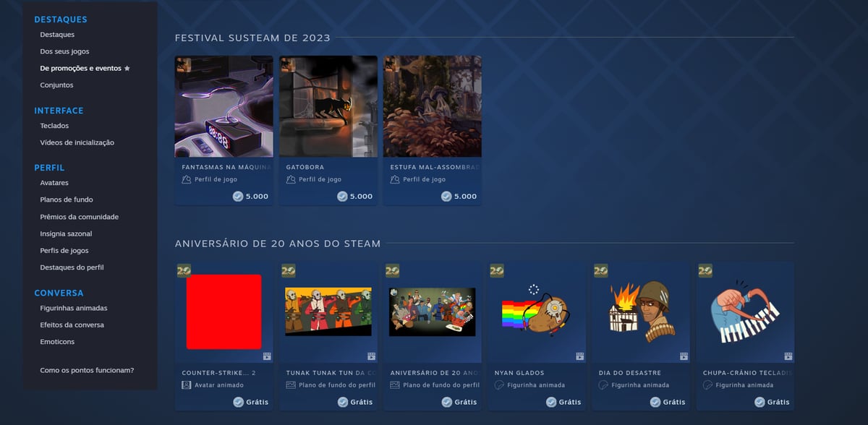The image size is (868, 425).
Task: Open the Insígnia sazonal page
Action: point(67,233)
